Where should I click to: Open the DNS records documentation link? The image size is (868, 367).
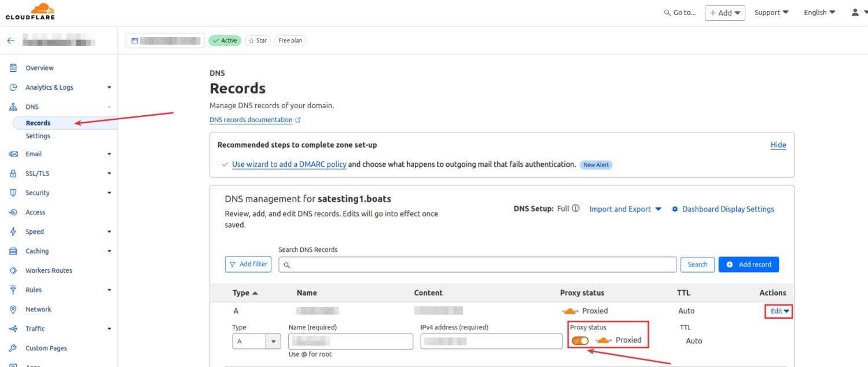click(x=252, y=119)
